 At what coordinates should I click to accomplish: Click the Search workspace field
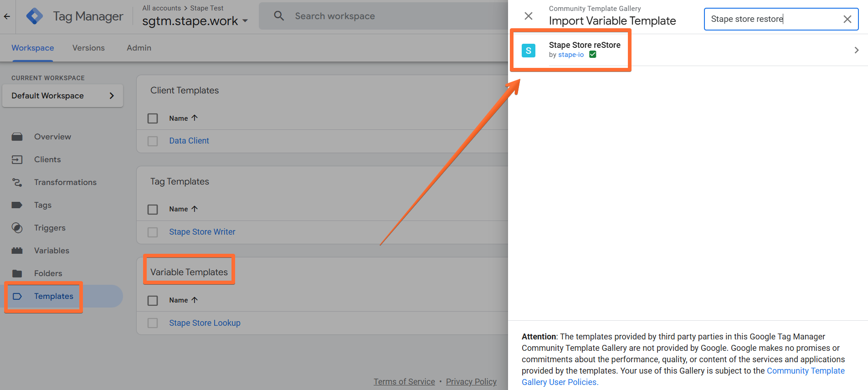(x=383, y=16)
